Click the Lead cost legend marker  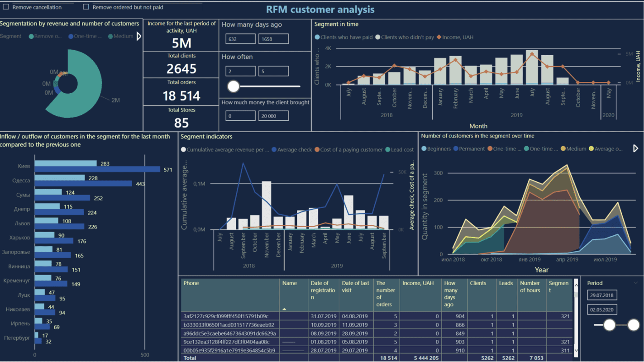click(387, 150)
